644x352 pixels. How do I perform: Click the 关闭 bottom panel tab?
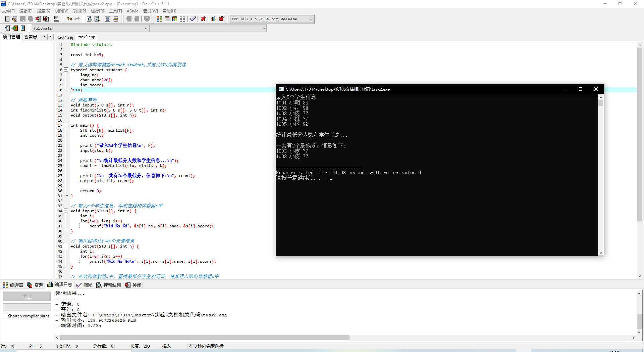click(133, 285)
